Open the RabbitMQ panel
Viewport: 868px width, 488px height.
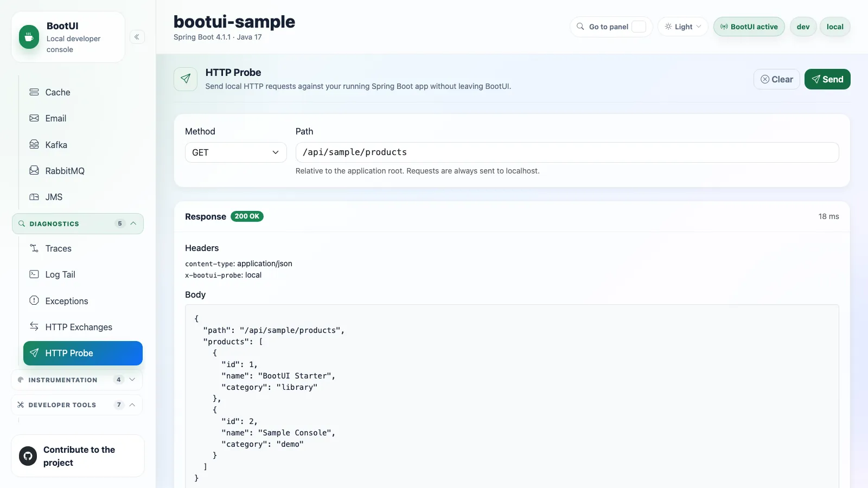[x=82, y=171]
